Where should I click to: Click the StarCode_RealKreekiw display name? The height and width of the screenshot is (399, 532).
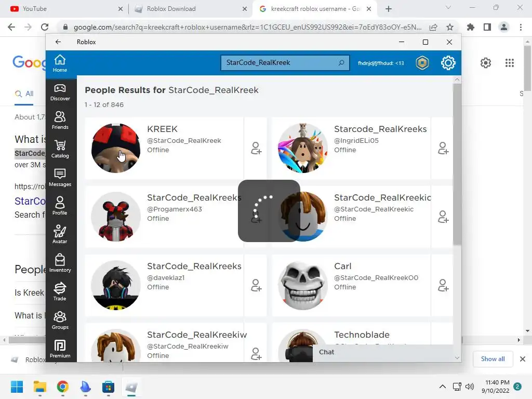[x=197, y=335]
